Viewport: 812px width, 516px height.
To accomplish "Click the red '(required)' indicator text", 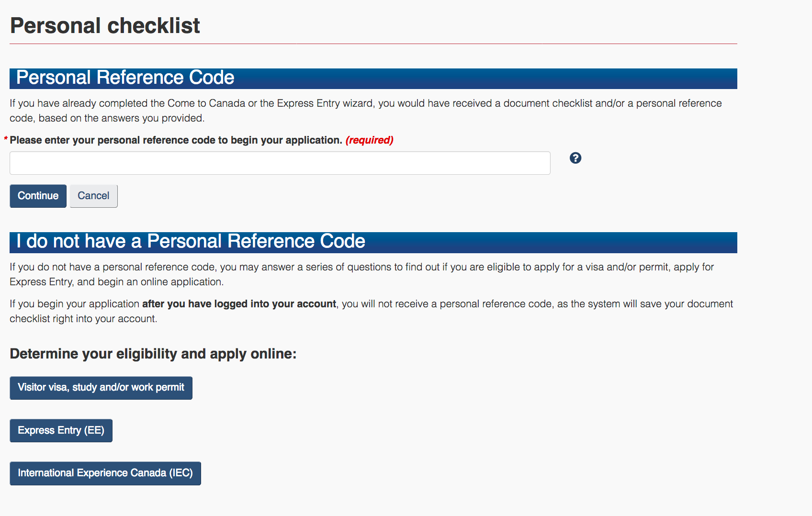I will [x=370, y=140].
